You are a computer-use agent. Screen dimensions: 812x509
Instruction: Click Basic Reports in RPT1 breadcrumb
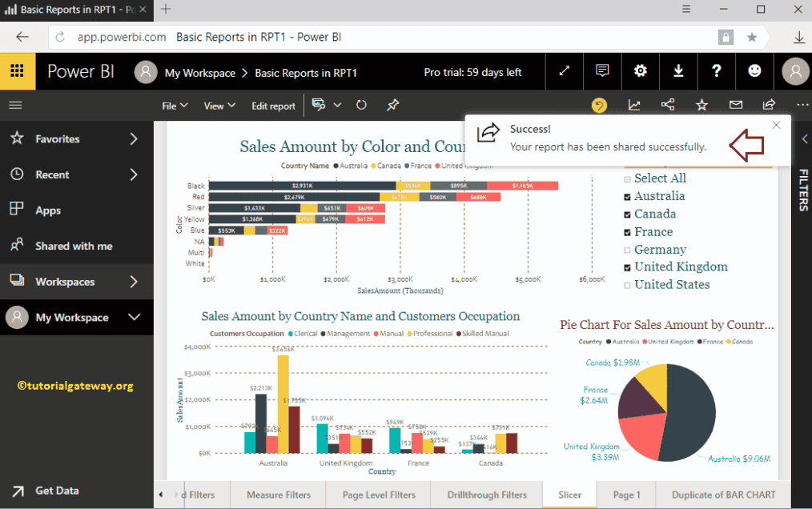[x=306, y=73]
